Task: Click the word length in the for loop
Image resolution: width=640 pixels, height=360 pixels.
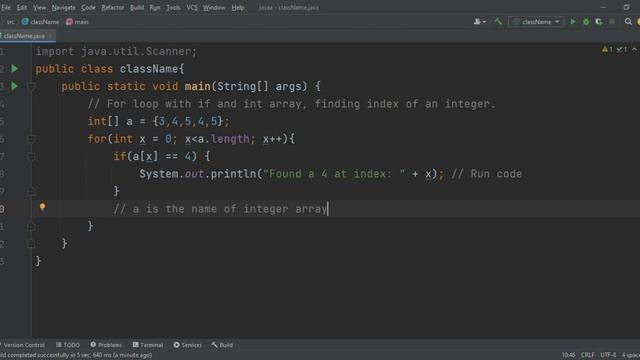Action: [230, 139]
